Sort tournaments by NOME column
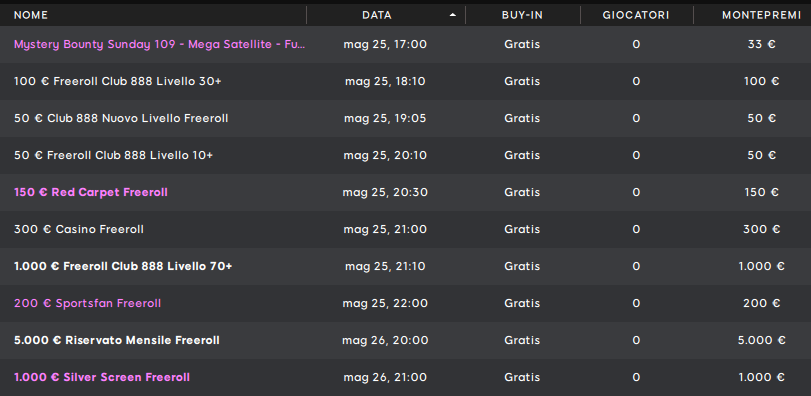811x396 pixels. [x=31, y=15]
